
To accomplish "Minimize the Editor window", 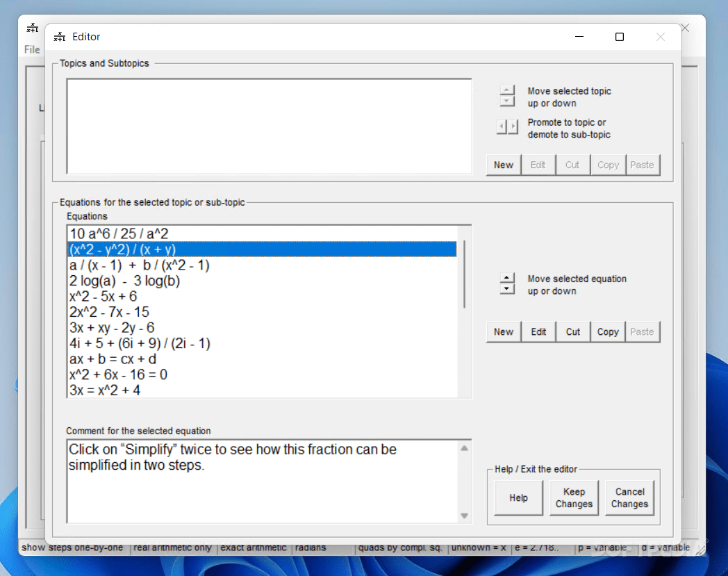I will [579, 37].
